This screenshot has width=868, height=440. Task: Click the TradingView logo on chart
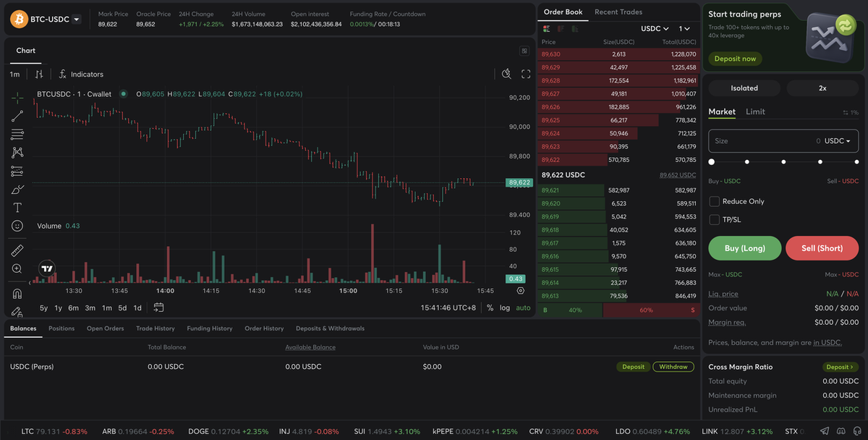tap(47, 268)
